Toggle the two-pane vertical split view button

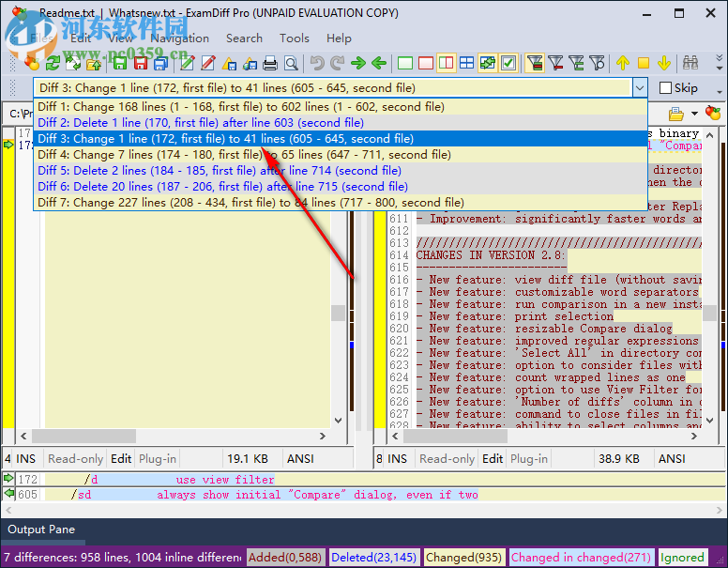pos(447,64)
